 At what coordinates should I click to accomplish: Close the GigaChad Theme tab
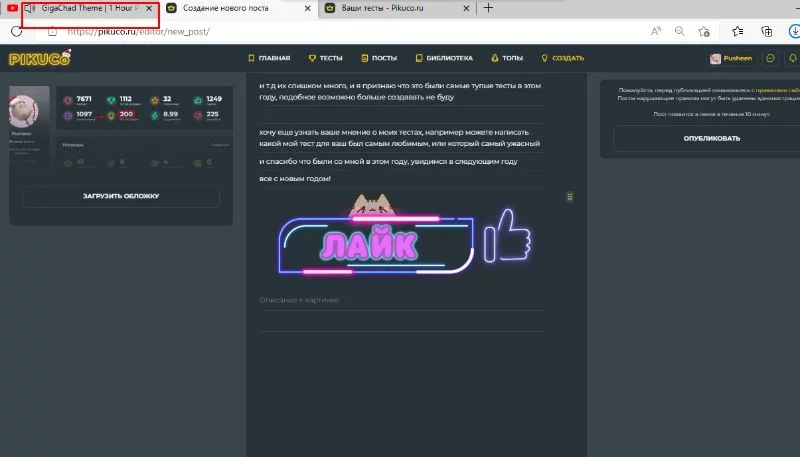pyautogui.click(x=149, y=8)
